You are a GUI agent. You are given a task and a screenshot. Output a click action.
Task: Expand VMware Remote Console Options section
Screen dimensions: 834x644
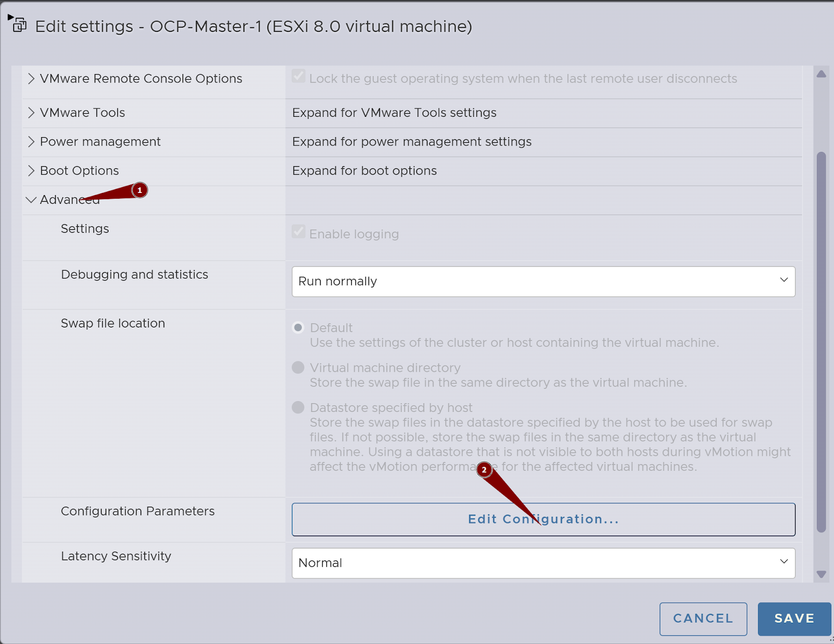tap(31, 79)
